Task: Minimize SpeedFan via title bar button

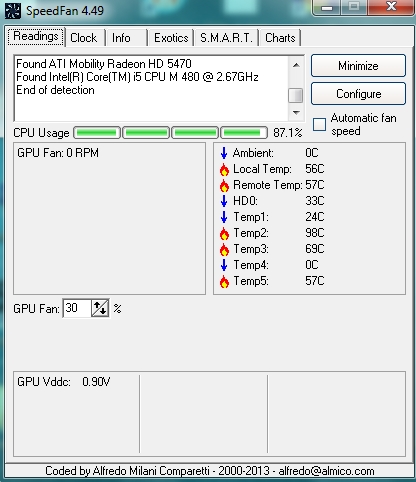Action: [327, 7]
